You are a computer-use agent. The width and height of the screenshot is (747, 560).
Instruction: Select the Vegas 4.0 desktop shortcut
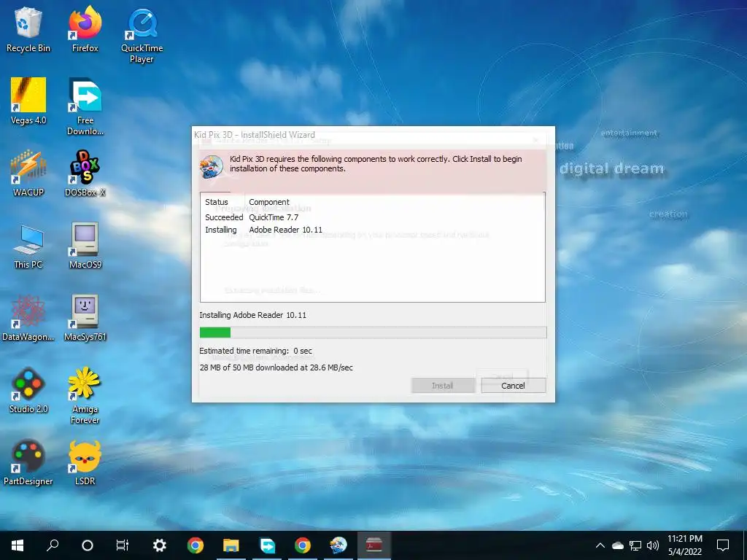coord(28,101)
